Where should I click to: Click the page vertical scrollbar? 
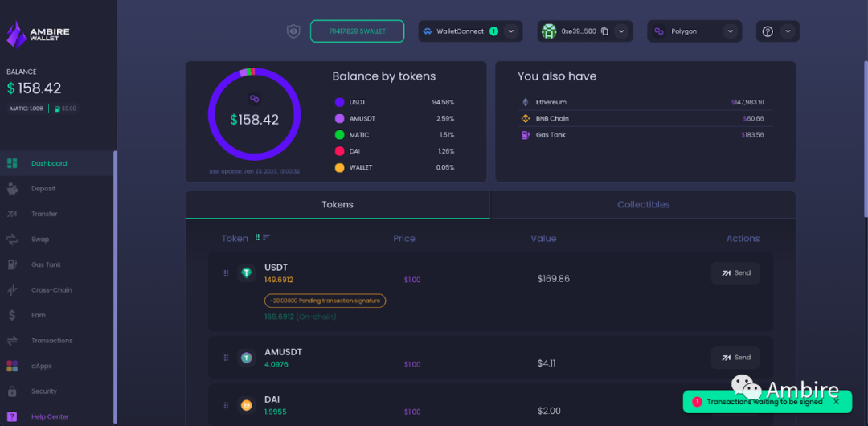click(x=866, y=138)
